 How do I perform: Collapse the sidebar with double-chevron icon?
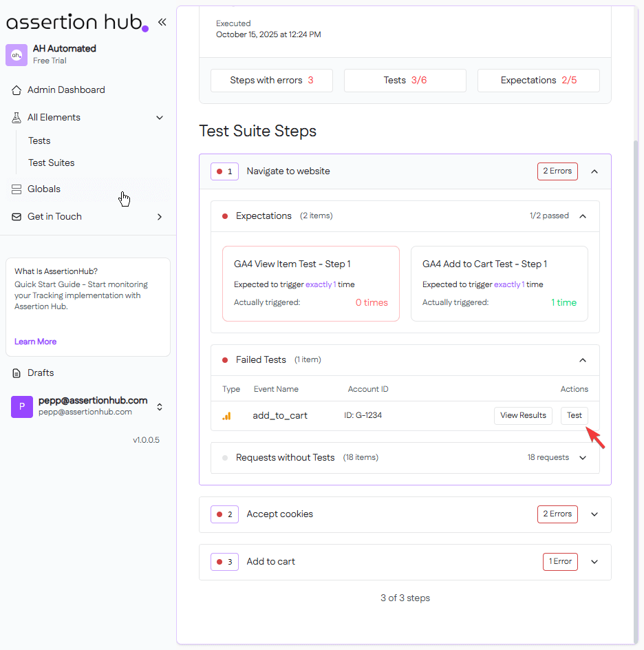[x=162, y=22]
